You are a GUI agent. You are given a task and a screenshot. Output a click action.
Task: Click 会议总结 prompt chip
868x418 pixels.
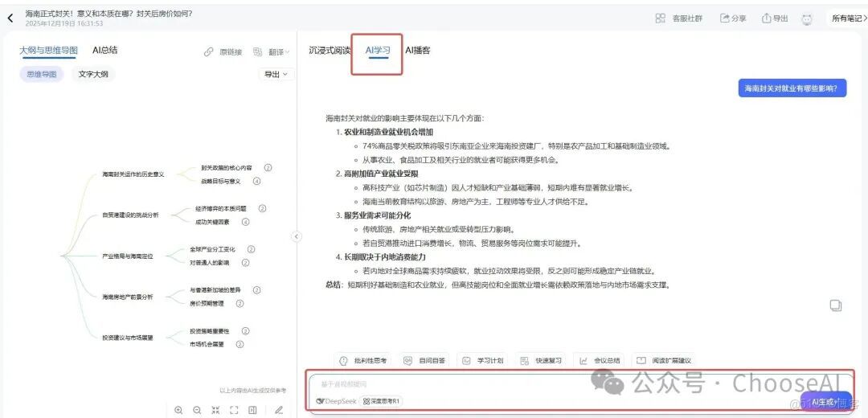point(599,360)
